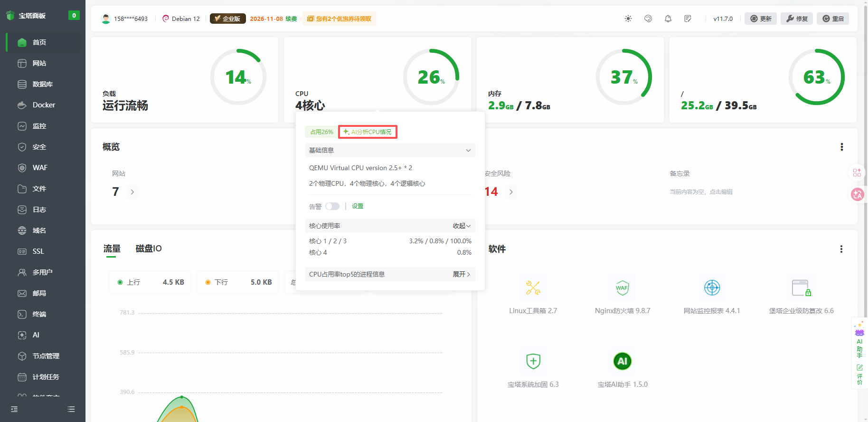This screenshot has width=868, height=422.
Task: Switch to the 磁盘IO tab
Action: point(149,249)
